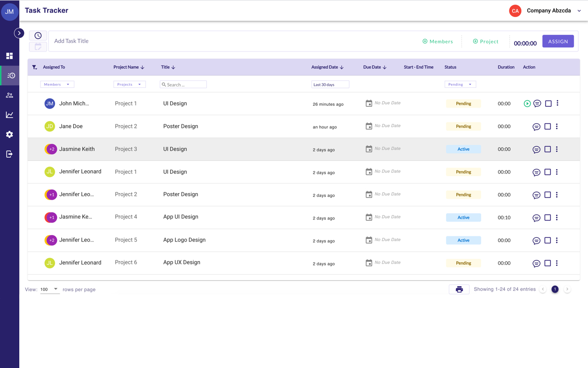
Task: Open more options for Project 4 row
Action: point(557,218)
